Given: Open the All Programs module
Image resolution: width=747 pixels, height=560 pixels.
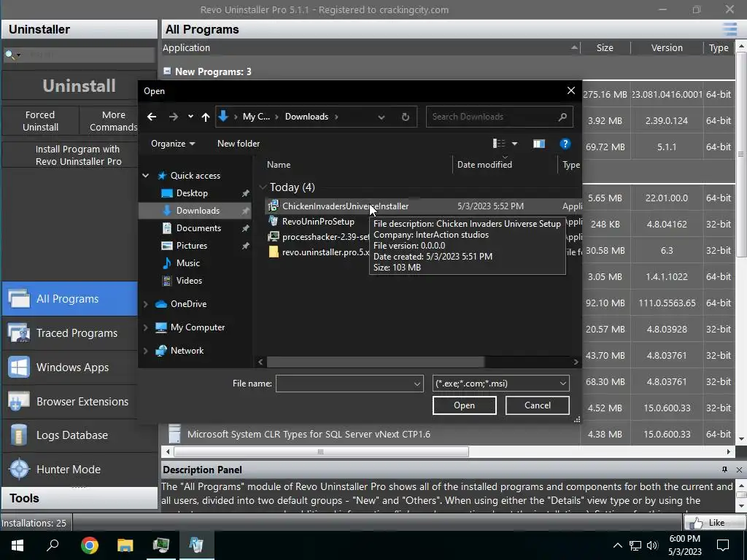Looking at the screenshot, I should pos(70,298).
